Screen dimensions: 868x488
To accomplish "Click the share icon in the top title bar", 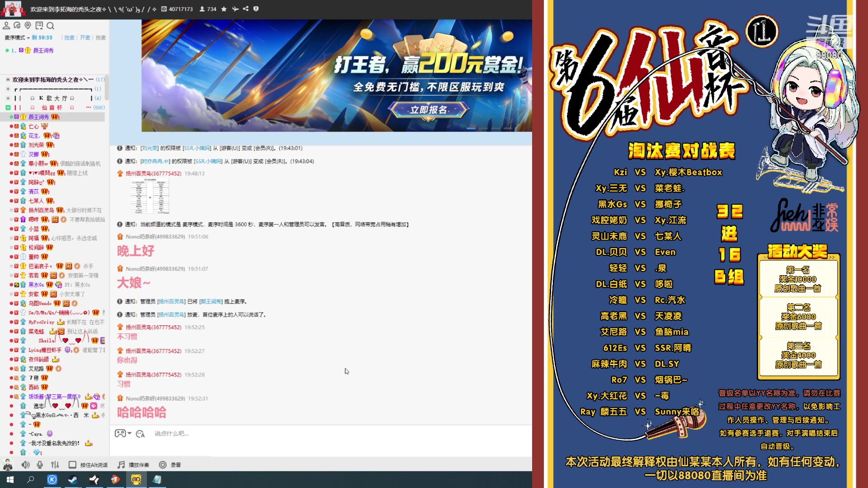I will tap(245, 9).
